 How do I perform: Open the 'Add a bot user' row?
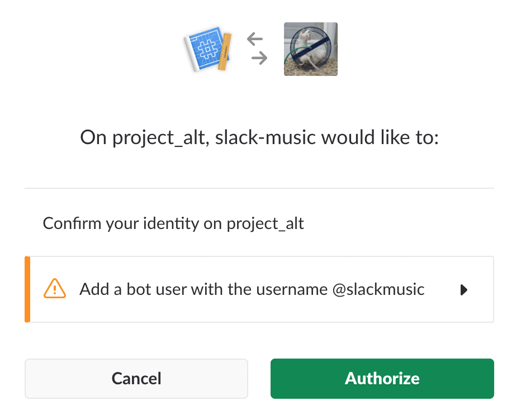(x=259, y=289)
